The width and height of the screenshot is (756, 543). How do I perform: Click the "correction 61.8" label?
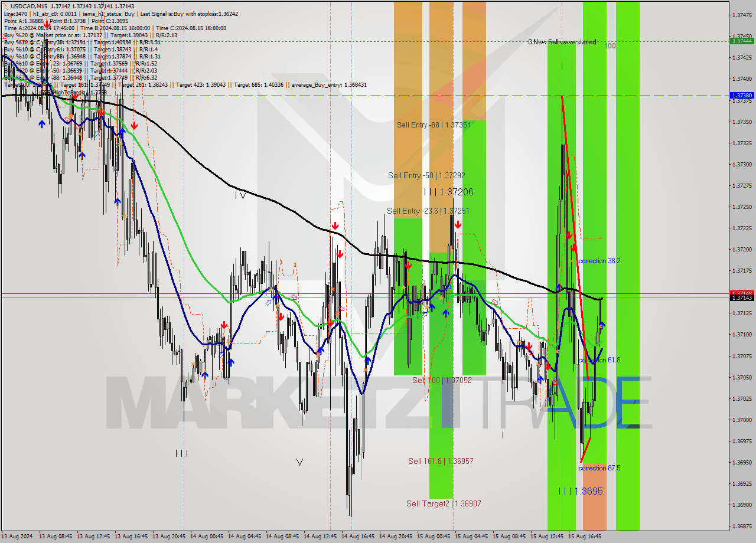click(599, 359)
